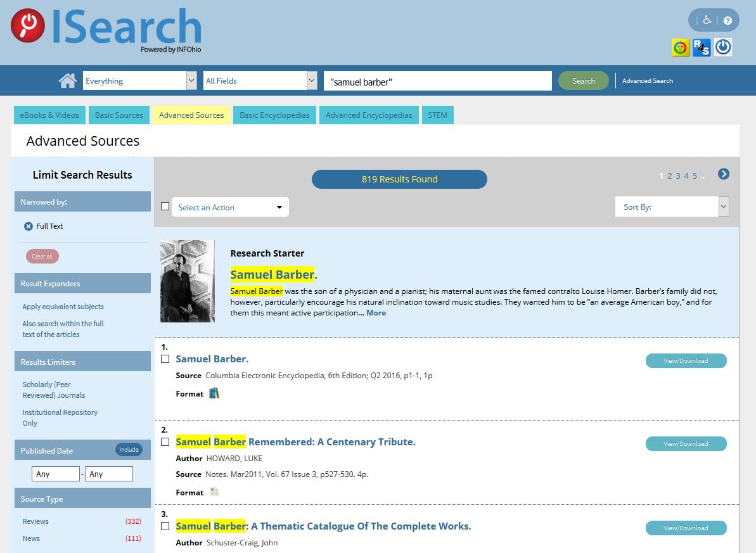Switch to Basic Encyclopedias tab

(x=275, y=115)
